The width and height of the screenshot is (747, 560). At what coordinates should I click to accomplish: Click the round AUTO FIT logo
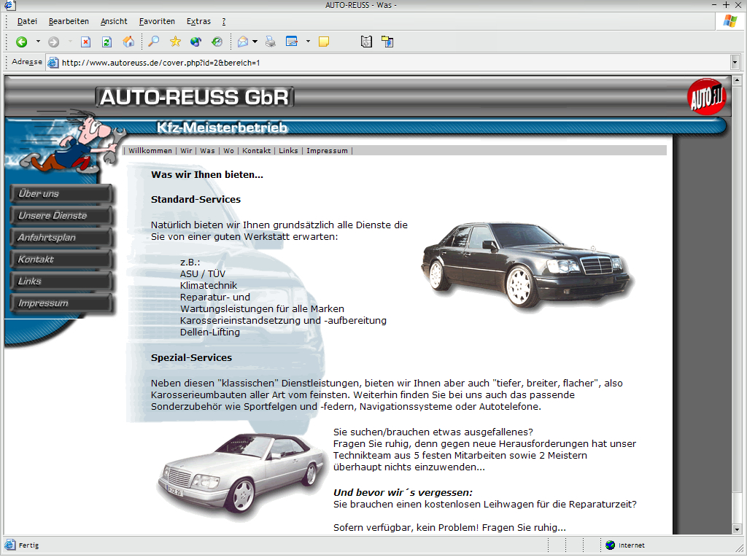707,97
